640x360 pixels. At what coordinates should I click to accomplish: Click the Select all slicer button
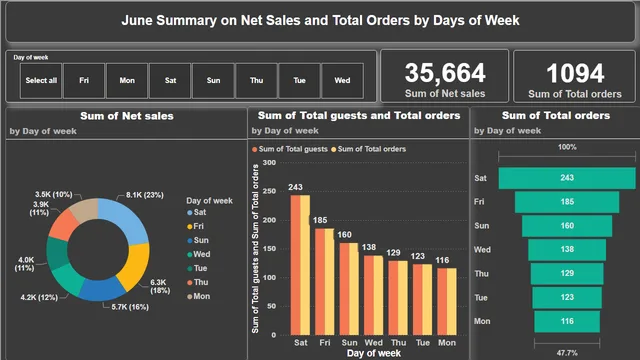pyautogui.click(x=41, y=81)
